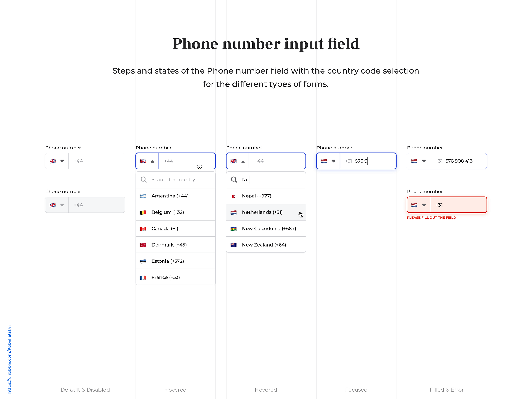Open the country dropdown in the red error field

pyautogui.click(x=424, y=205)
